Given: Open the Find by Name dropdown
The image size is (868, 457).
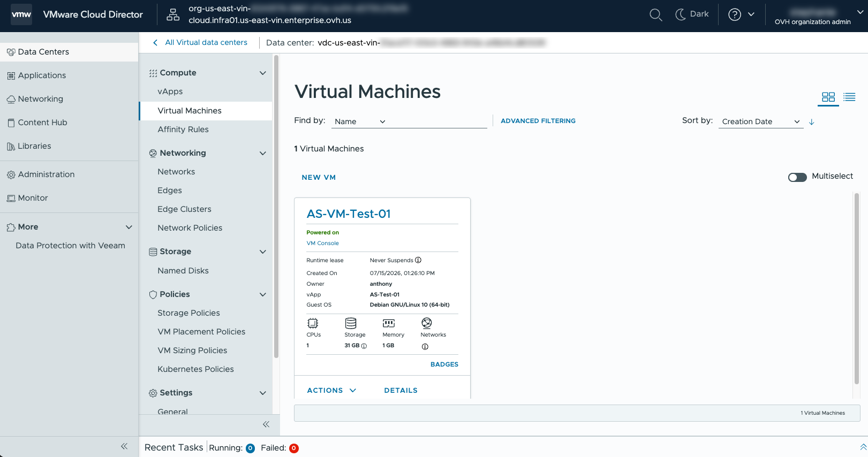Looking at the screenshot, I should click(360, 121).
